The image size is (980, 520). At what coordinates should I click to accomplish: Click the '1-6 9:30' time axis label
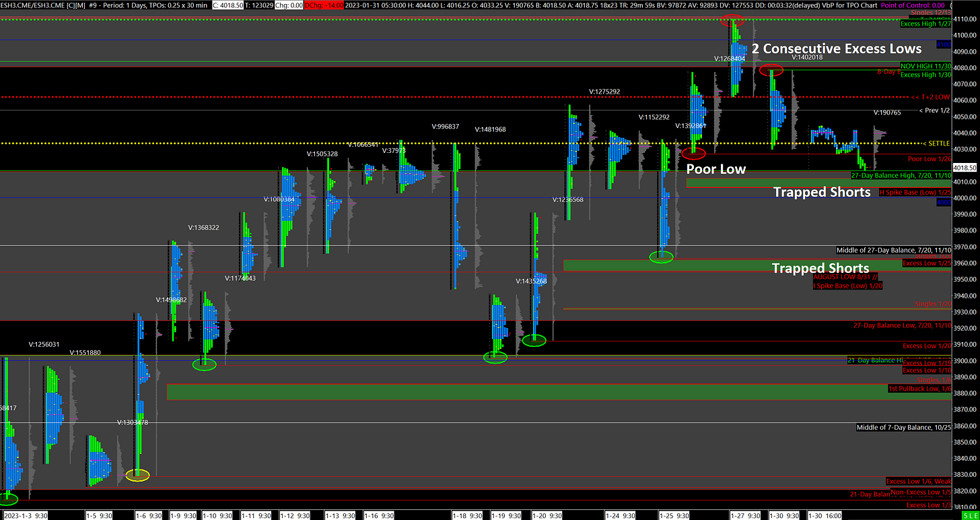[149, 515]
